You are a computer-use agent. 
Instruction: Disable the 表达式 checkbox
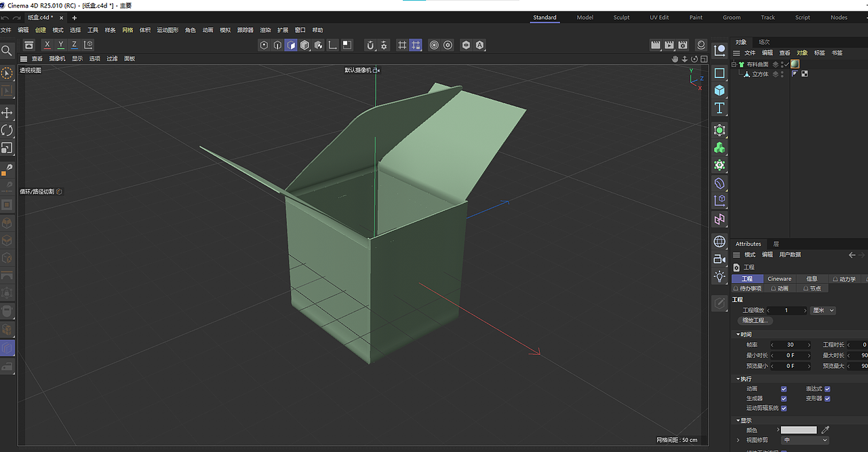click(827, 389)
